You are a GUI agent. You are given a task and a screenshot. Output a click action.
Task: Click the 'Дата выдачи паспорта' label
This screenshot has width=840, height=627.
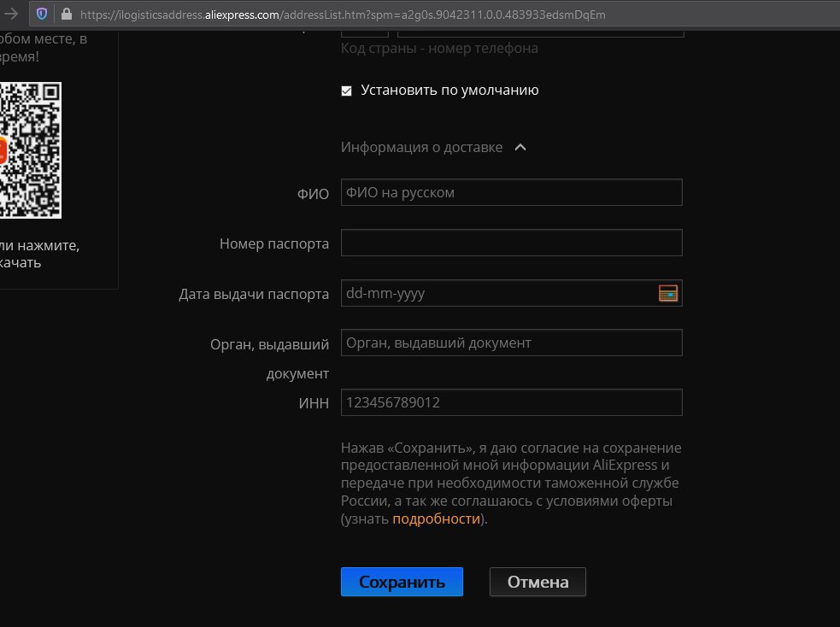coord(254,294)
